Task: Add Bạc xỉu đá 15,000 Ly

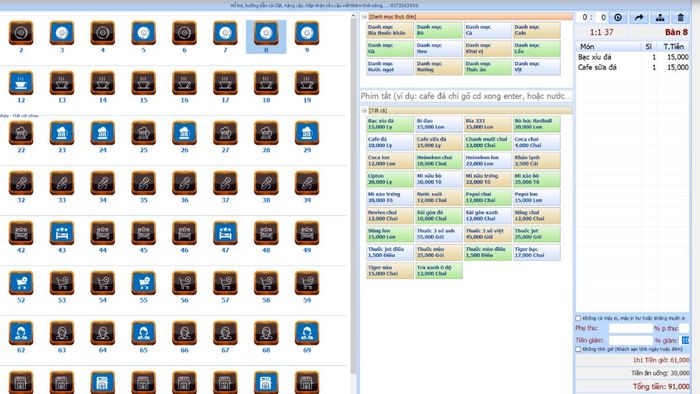Action: coord(390,124)
